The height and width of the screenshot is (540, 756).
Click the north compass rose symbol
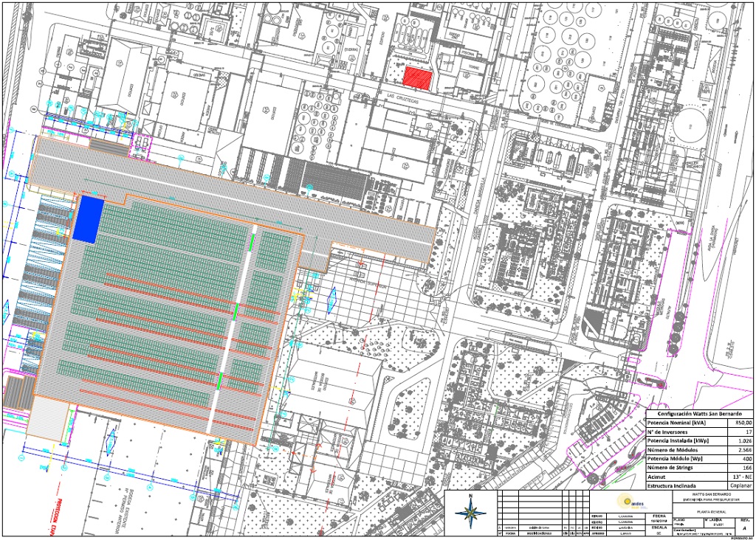470,511
